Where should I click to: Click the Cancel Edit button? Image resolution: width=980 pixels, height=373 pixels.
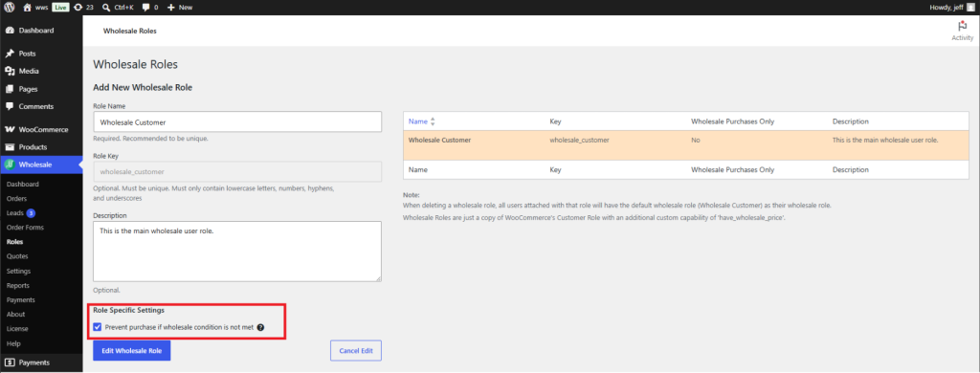pyautogui.click(x=356, y=350)
